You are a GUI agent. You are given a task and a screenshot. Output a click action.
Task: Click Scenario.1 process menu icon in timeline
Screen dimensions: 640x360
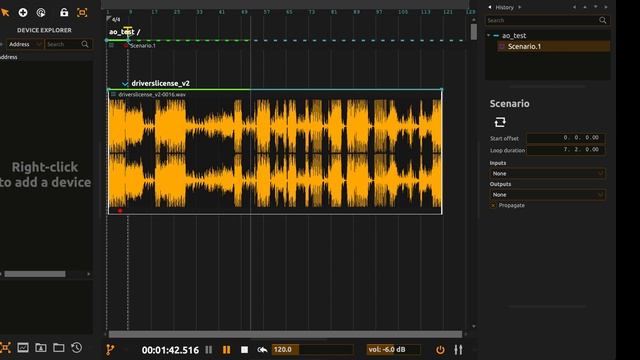[x=111, y=46]
